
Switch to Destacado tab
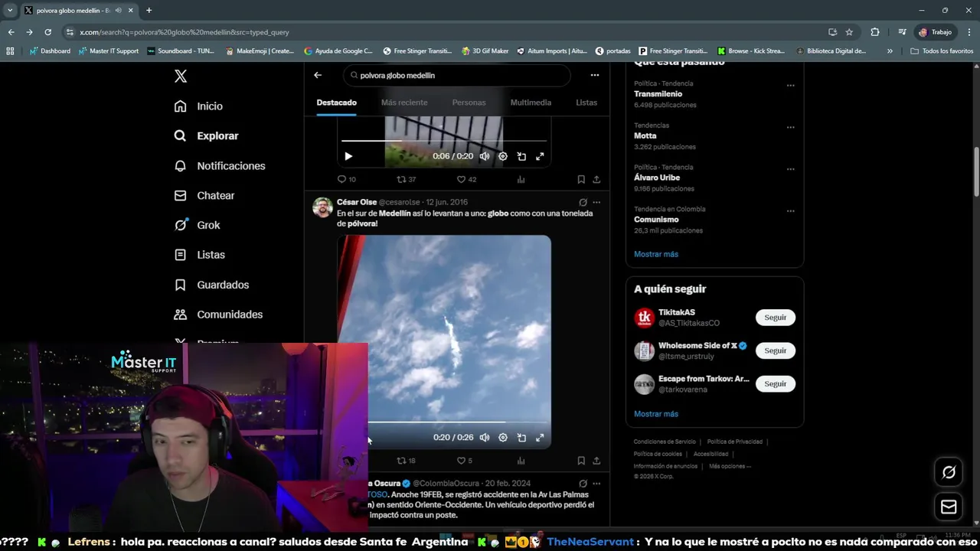pyautogui.click(x=337, y=103)
